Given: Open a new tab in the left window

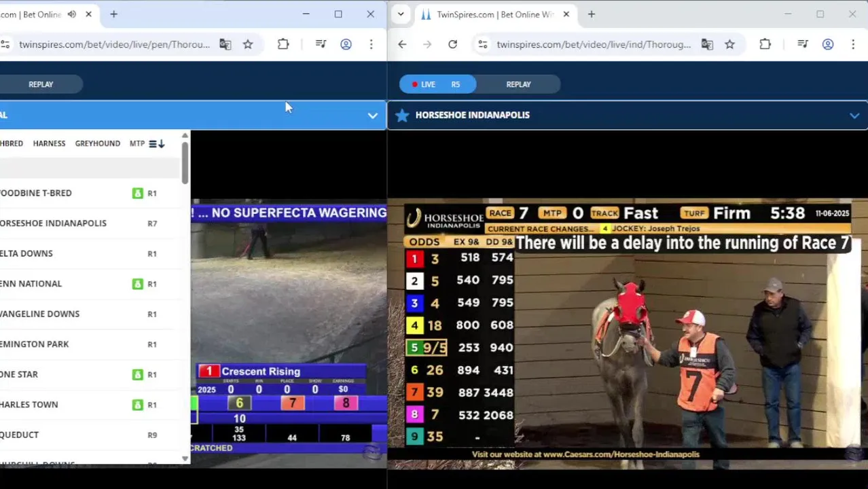Looking at the screenshot, I should [113, 14].
